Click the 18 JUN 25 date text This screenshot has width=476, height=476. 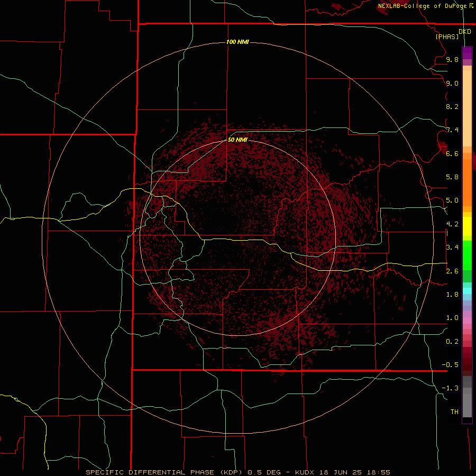pos(341,472)
